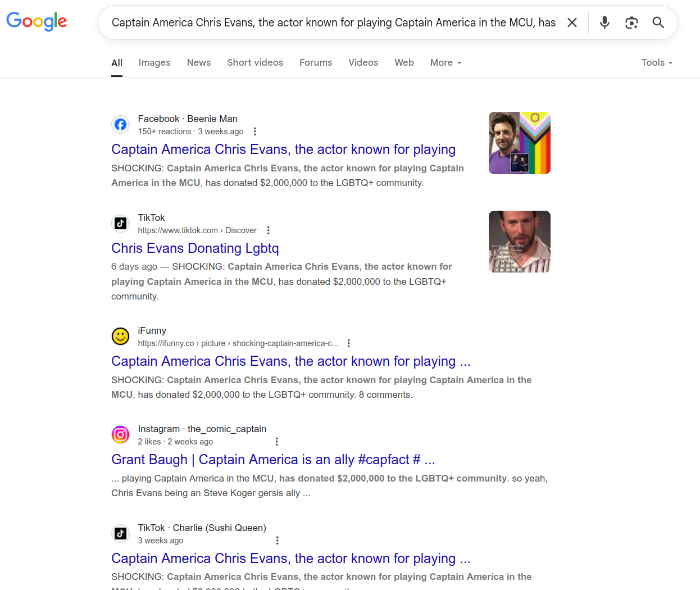Image resolution: width=700 pixels, height=590 pixels.
Task: Open the Facebook Captain America Chris Evans link
Action: [283, 149]
